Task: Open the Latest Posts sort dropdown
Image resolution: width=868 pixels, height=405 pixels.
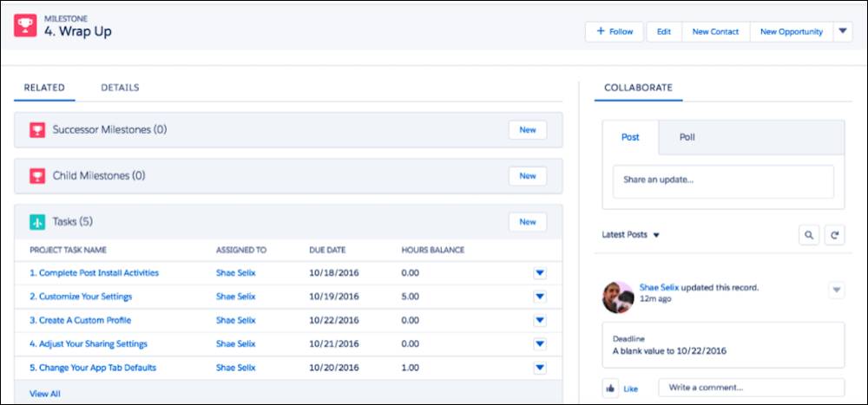Action: pos(630,235)
